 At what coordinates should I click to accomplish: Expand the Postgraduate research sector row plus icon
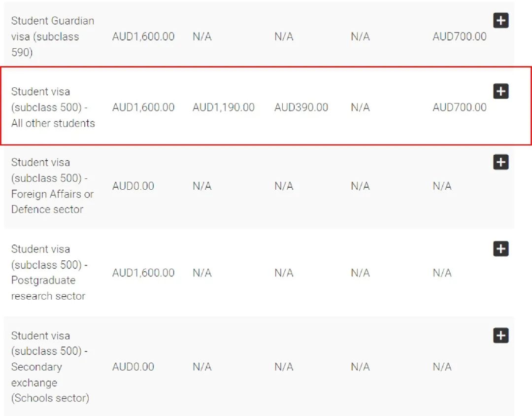tap(500, 249)
